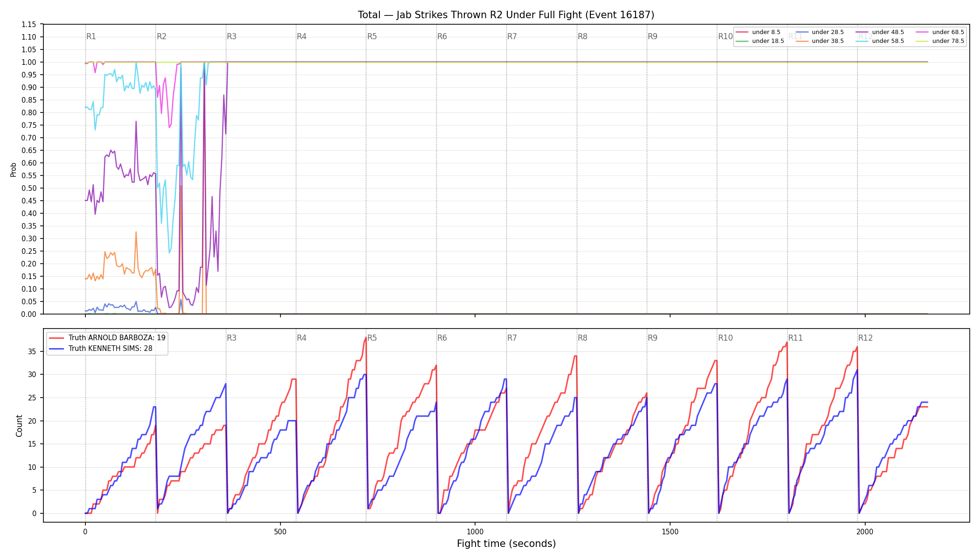Image resolution: width=980 pixels, height=560 pixels.
Task: Click the 20 tick on the Count axis
Action: point(32,421)
